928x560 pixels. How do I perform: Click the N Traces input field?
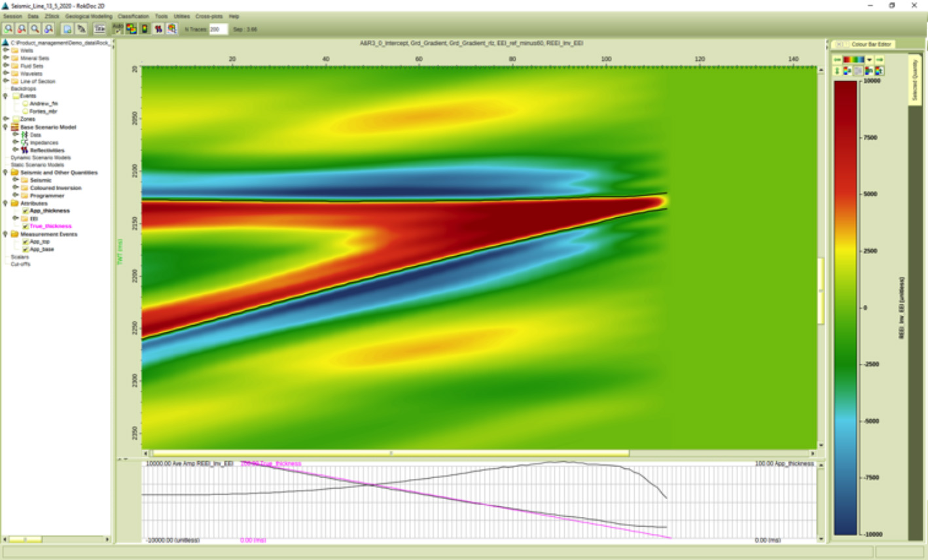point(218,29)
